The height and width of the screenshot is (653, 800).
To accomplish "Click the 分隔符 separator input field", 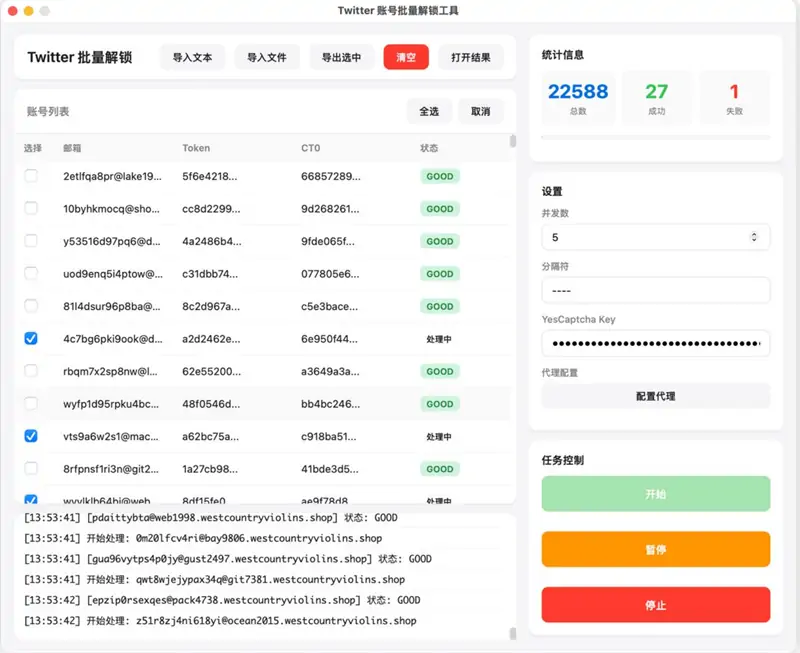I will [655, 291].
